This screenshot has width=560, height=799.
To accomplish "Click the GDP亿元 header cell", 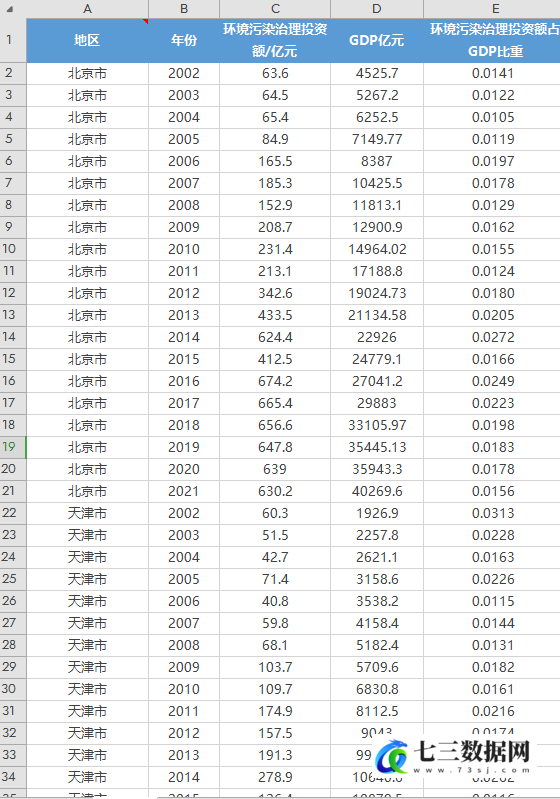I will click(x=377, y=41).
